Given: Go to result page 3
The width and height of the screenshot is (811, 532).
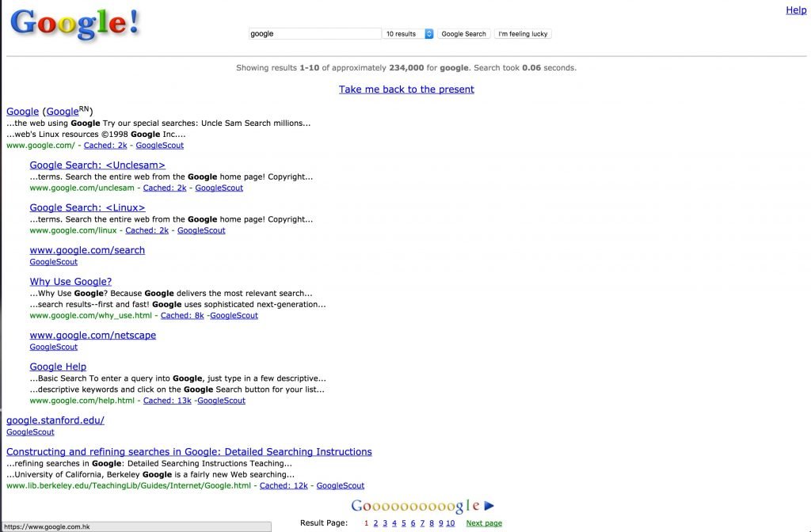Looking at the screenshot, I should (x=385, y=523).
